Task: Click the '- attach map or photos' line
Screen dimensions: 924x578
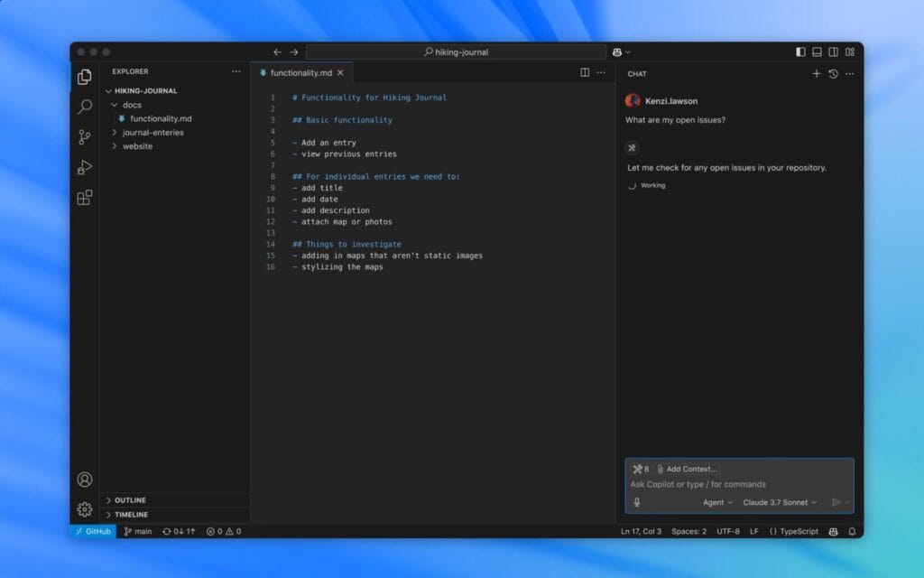Action: (x=342, y=222)
